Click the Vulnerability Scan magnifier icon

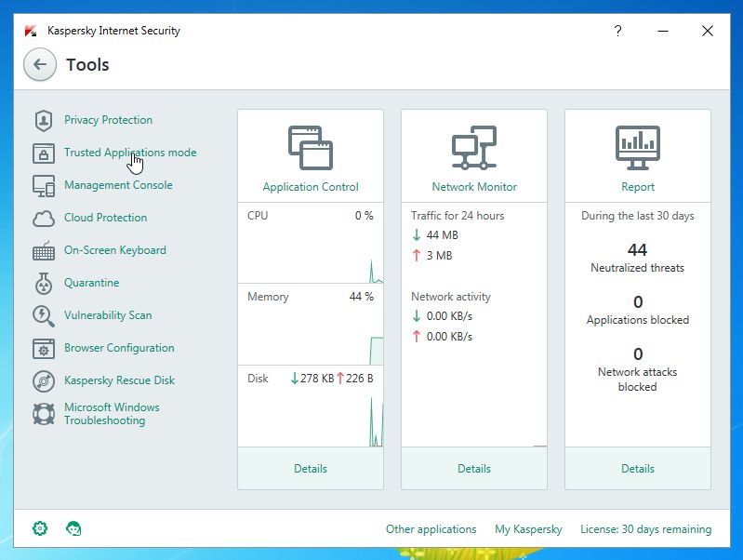[43, 316]
